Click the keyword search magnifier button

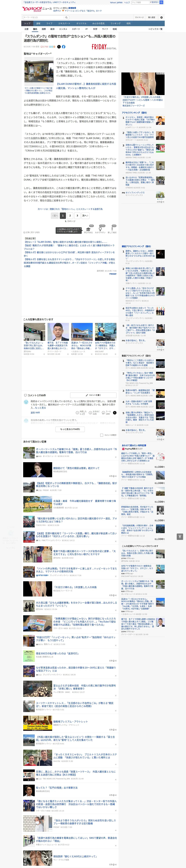click(x=66, y=18)
